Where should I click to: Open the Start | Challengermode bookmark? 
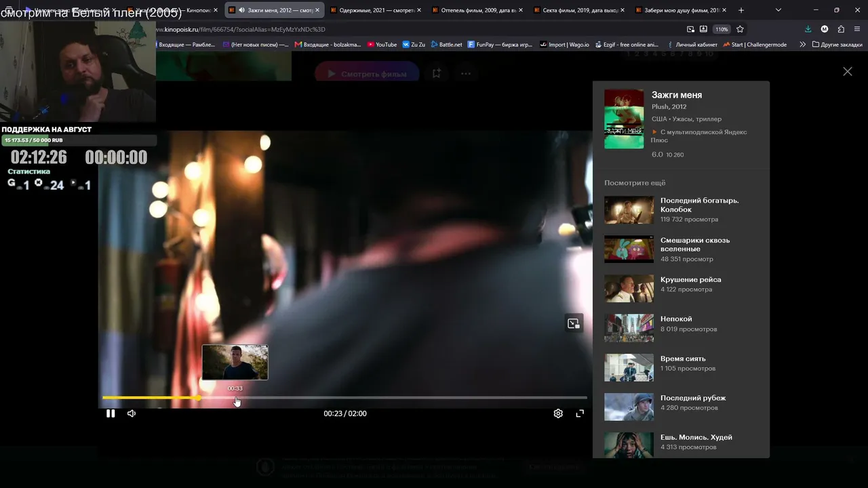[x=755, y=45]
